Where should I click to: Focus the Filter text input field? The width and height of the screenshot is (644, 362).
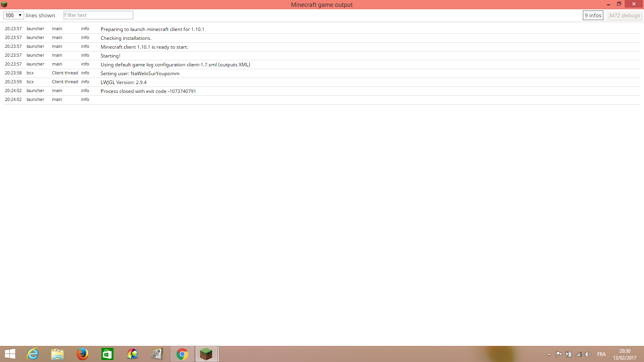click(98, 15)
